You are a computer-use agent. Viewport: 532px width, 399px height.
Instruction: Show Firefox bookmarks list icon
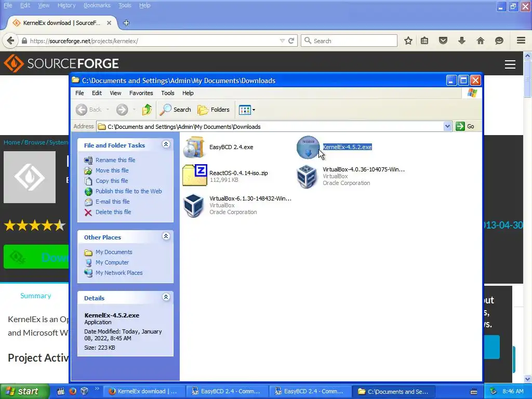coord(424,41)
